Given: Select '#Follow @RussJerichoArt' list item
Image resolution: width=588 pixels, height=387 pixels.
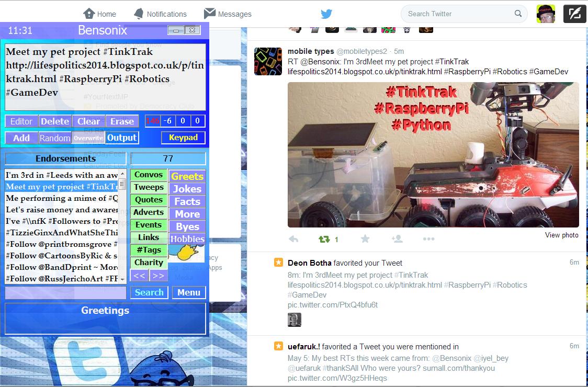Looking at the screenshot, I should 62,279.
